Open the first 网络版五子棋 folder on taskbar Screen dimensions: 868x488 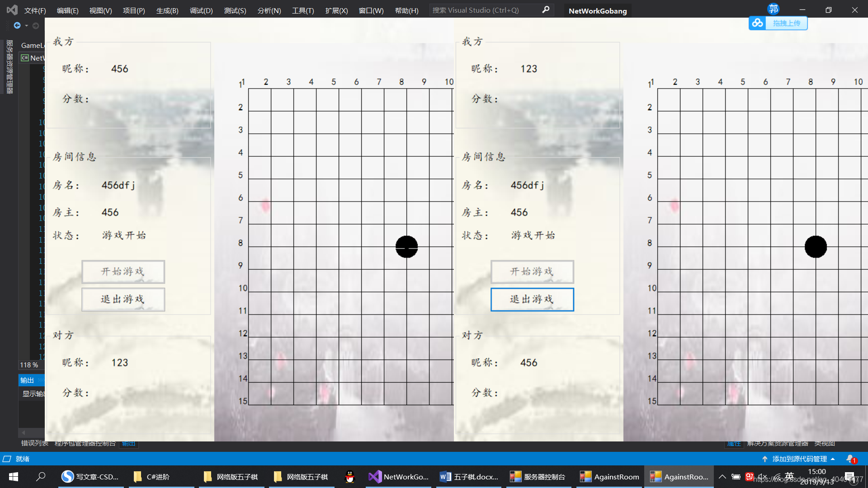(x=231, y=477)
